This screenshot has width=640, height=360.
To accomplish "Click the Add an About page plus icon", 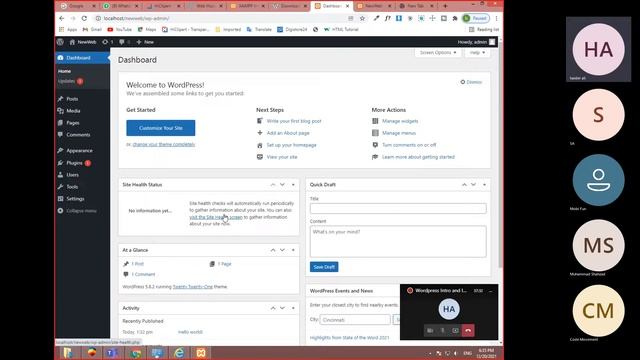I will pyautogui.click(x=260, y=133).
